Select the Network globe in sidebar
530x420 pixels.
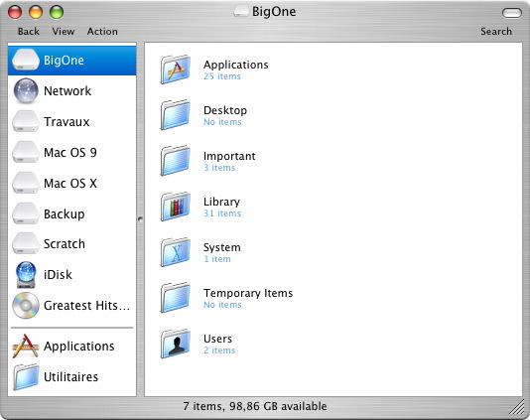[x=26, y=90]
